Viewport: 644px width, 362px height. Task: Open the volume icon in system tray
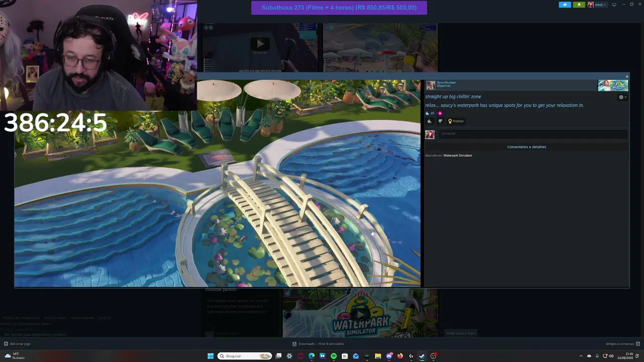coord(611,356)
